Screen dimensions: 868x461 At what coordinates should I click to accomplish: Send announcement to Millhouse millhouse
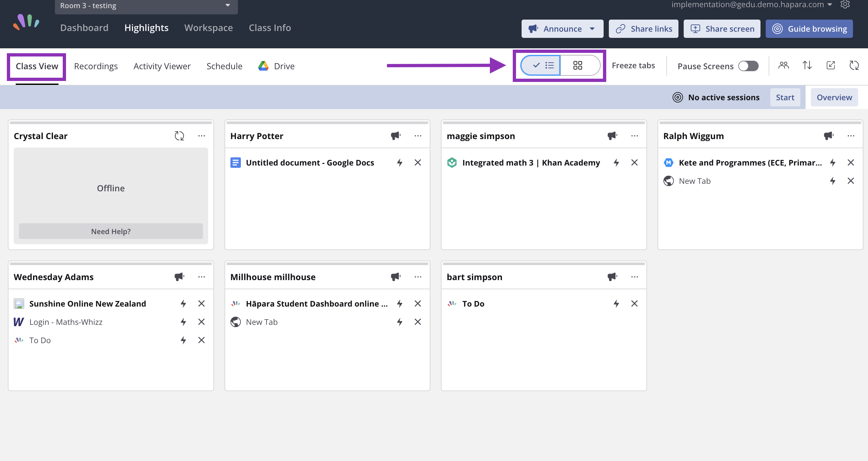pyautogui.click(x=395, y=277)
